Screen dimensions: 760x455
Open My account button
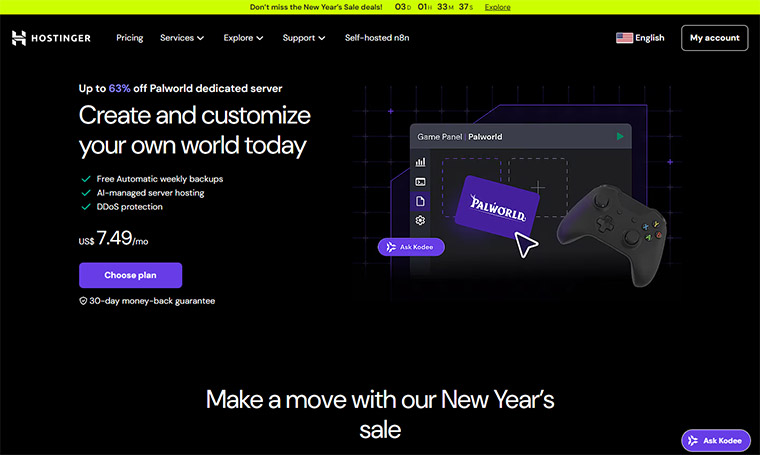tap(714, 38)
